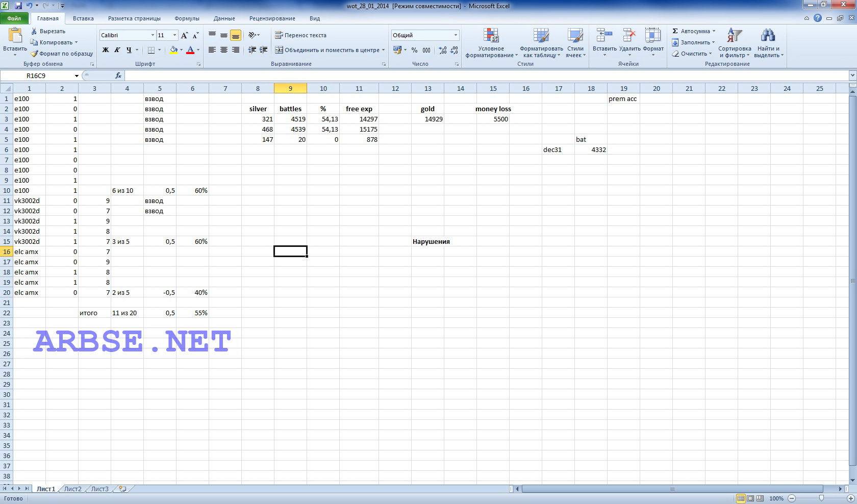Open the Fill (Заполнить) dropdown
857x504 pixels.
coord(693,42)
